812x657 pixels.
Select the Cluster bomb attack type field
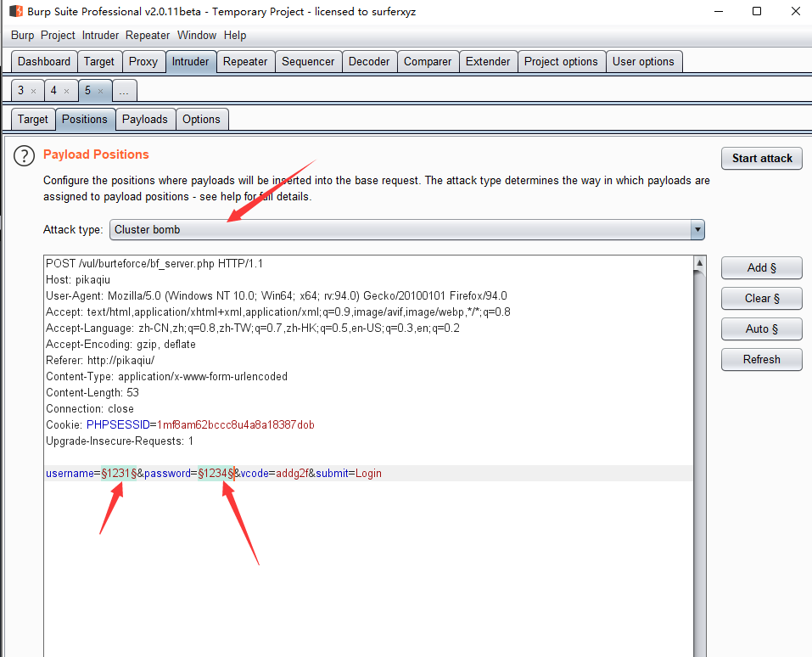407,229
